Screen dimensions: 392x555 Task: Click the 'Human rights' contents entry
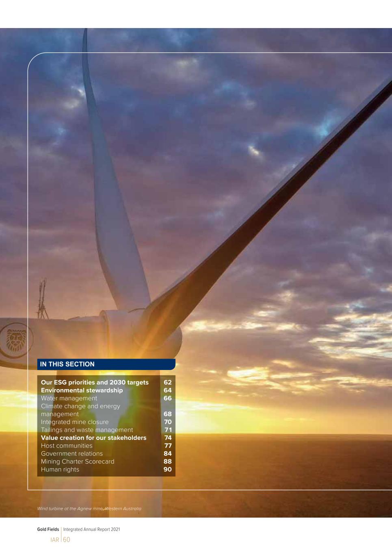(x=60, y=469)
